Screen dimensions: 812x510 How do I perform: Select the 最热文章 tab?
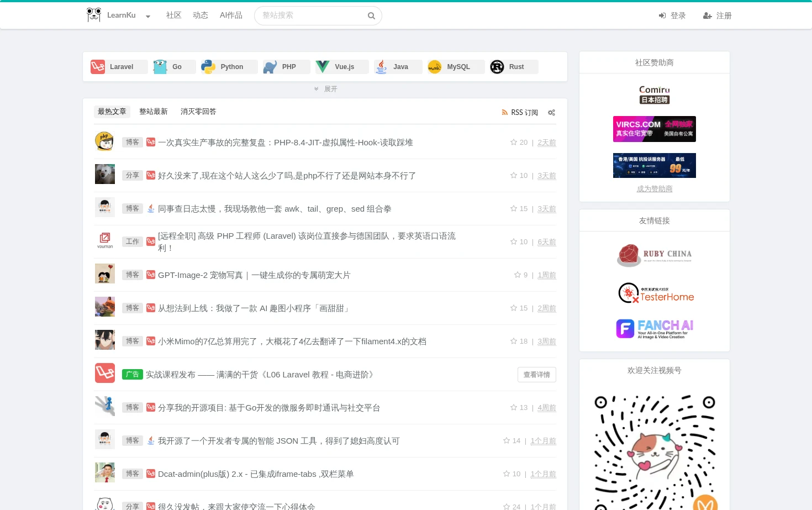coord(112,112)
